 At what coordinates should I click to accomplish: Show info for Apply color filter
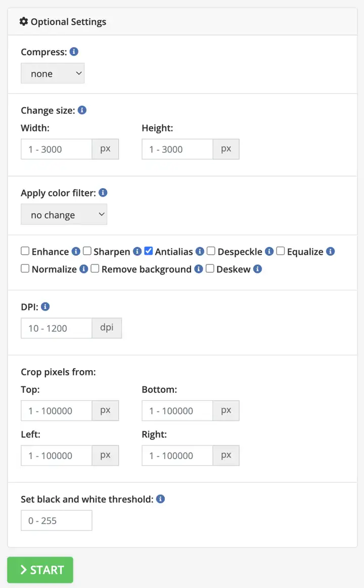tap(103, 192)
